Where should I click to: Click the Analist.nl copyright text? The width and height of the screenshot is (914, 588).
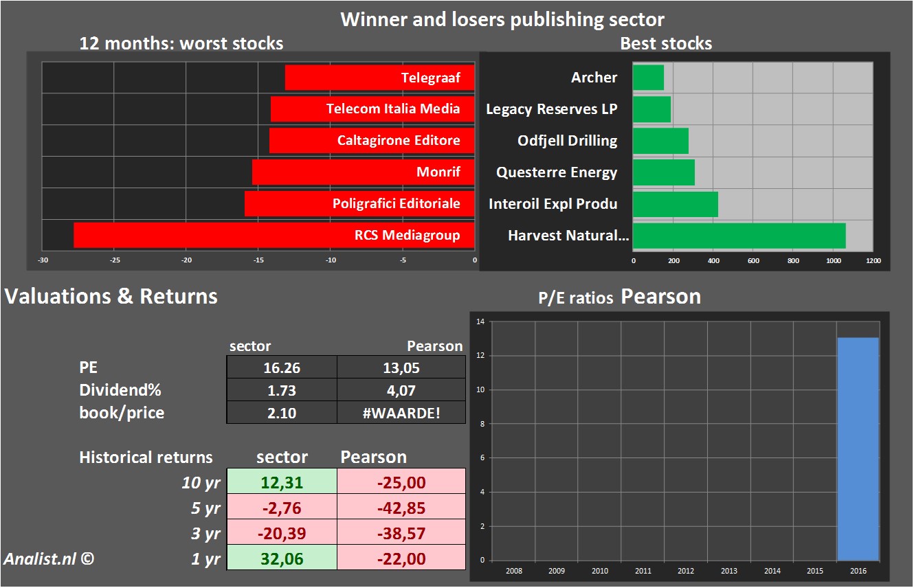coord(47,558)
